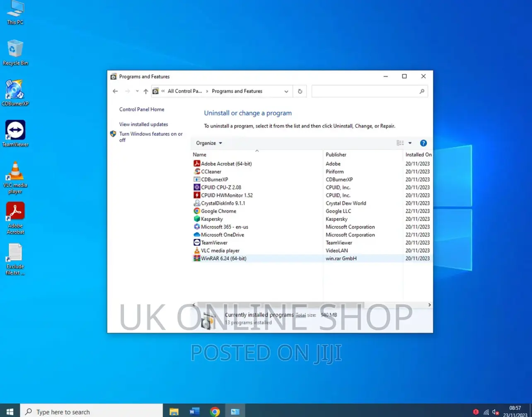The image size is (532, 417).
Task: Select Adobe Acrobat desktop shortcut
Action: click(x=15, y=218)
